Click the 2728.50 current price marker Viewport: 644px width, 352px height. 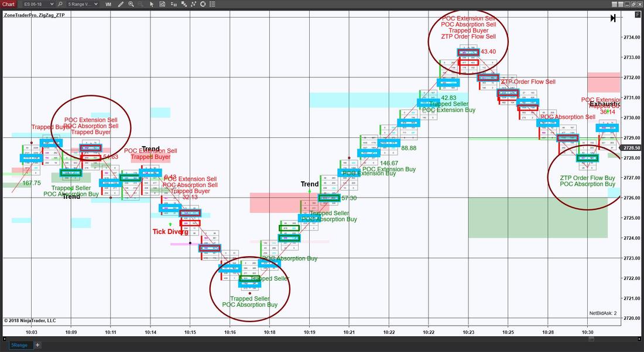[633, 148]
